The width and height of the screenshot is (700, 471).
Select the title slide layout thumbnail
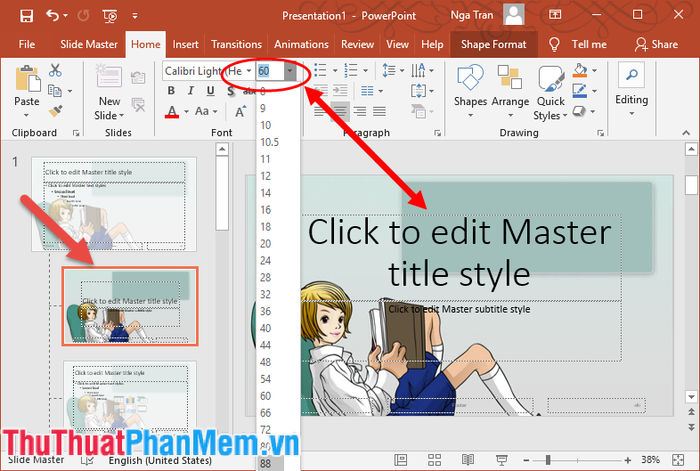[130, 306]
